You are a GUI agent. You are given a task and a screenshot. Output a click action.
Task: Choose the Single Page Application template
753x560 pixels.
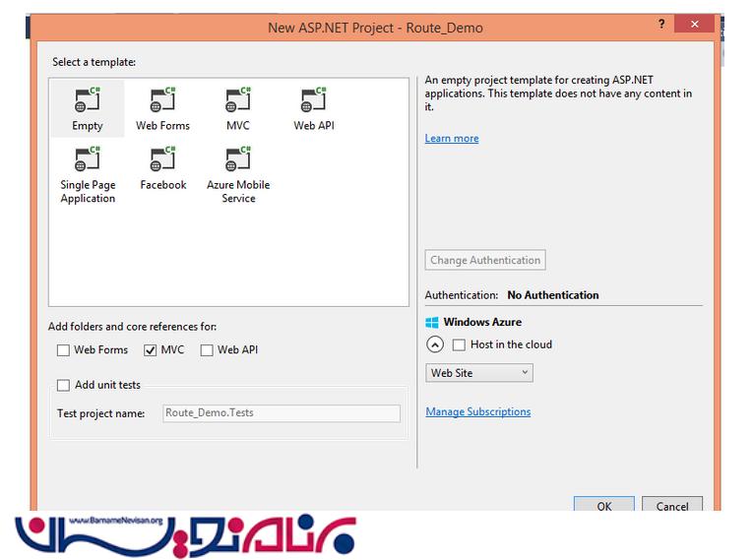(88, 160)
